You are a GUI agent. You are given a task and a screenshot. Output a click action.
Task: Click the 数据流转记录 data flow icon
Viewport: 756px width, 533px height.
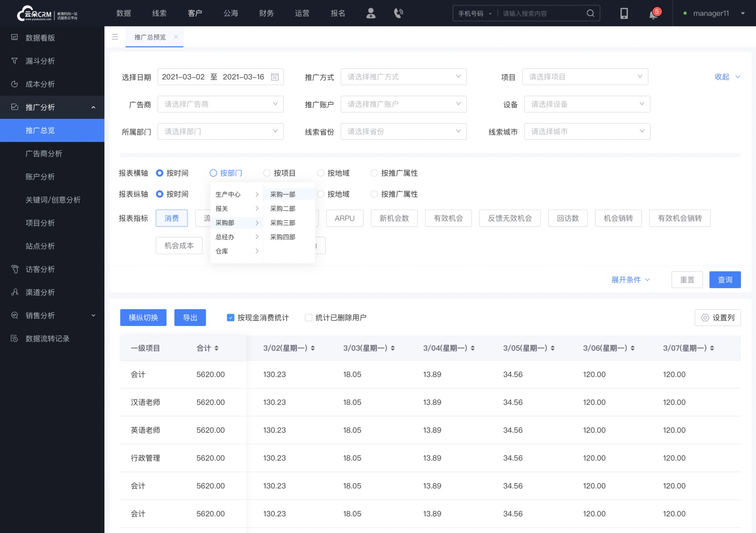14,338
